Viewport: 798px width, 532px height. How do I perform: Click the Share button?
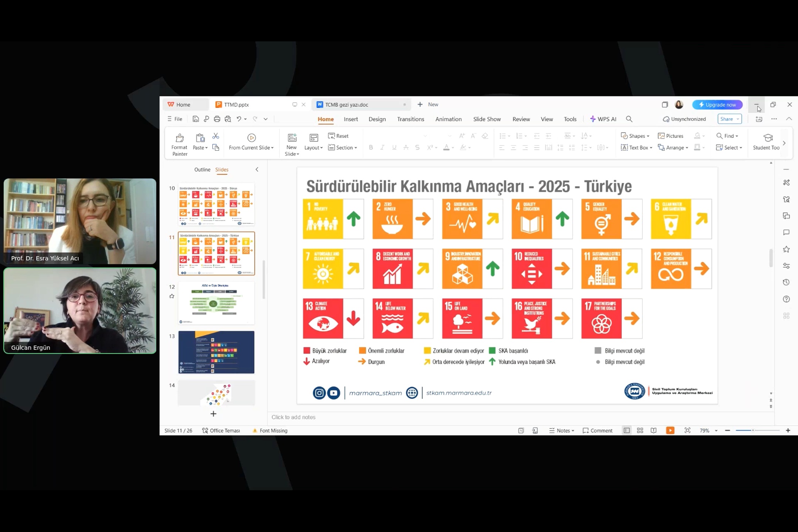(x=726, y=119)
